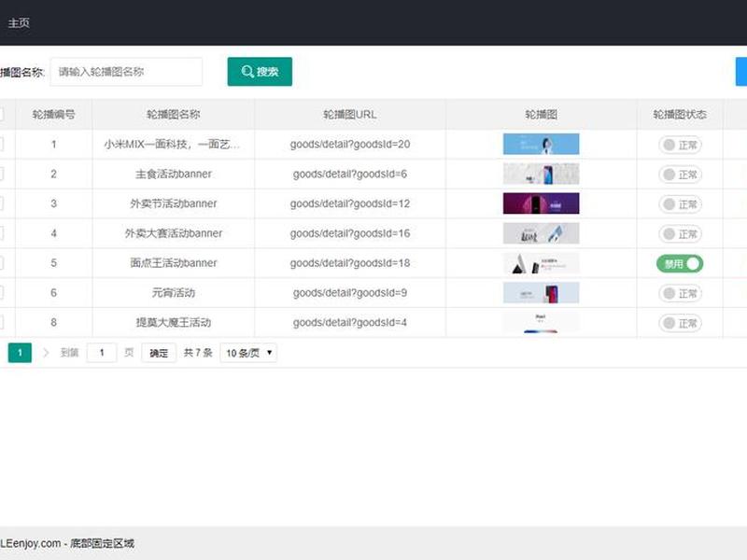
Task: Open thumbnail image of 小米MIX row
Action: tap(542, 145)
